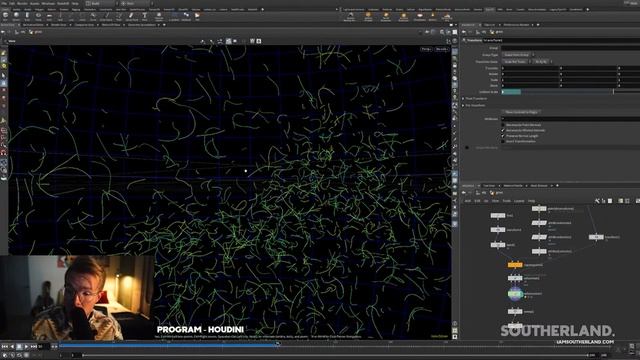Open the Render menu
Image resolution: width=640 pixels, height=360 pixels.
22,3
